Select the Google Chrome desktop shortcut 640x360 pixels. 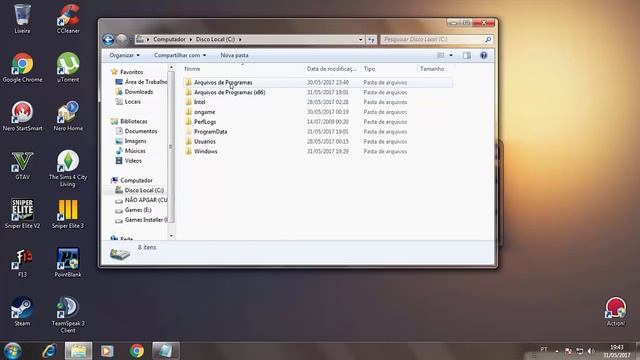point(22,67)
